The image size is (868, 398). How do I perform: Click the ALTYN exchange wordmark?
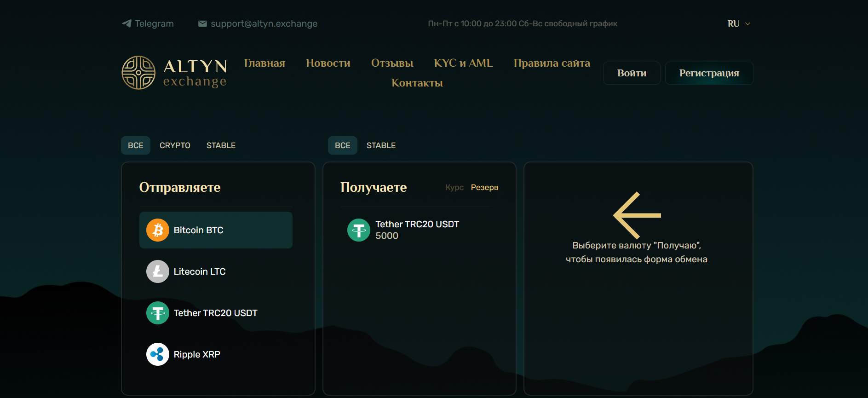[195, 73]
